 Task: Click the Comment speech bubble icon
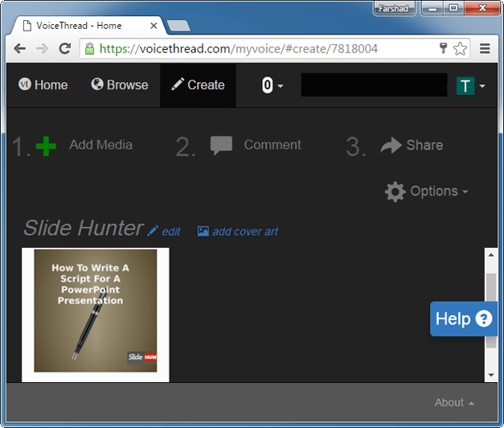tap(221, 146)
